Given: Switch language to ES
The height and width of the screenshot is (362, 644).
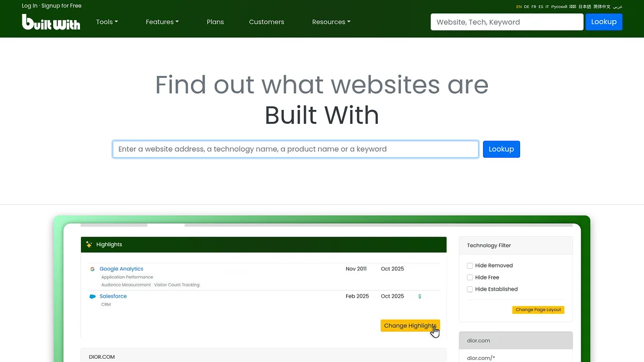Looking at the screenshot, I should click(541, 7).
